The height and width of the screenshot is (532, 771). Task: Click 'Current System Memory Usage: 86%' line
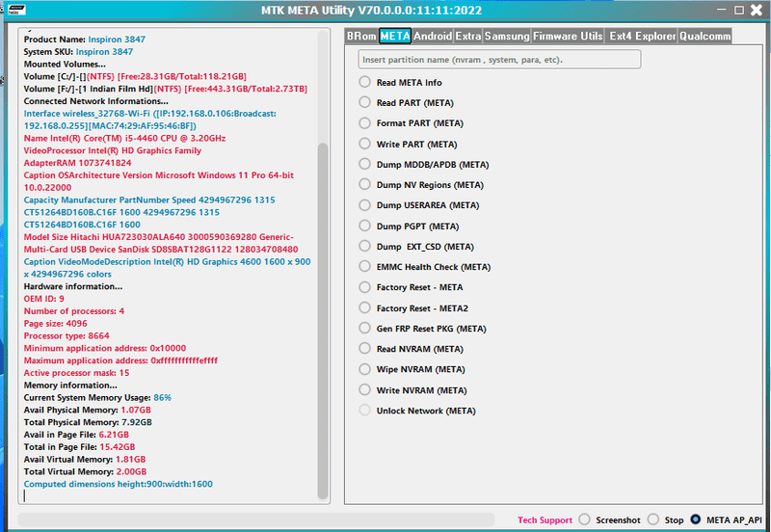[97, 397]
